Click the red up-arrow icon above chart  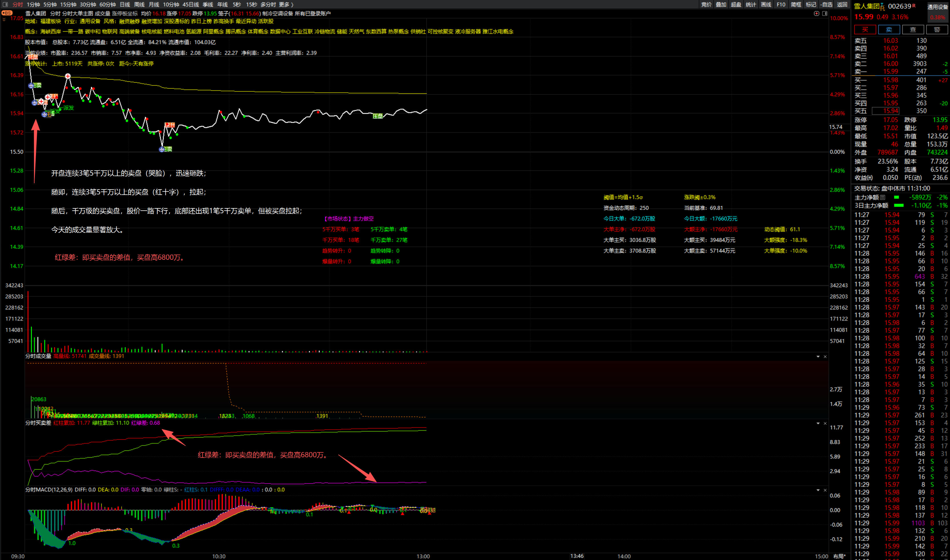(x=816, y=13)
